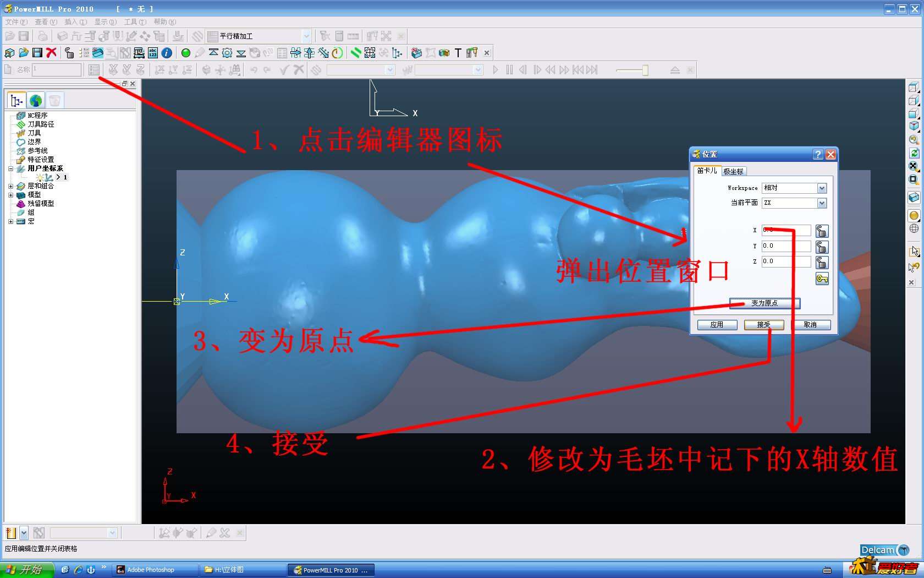The height and width of the screenshot is (578, 924).
Task: Click the selection cursor icon on right
Action: (x=914, y=252)
